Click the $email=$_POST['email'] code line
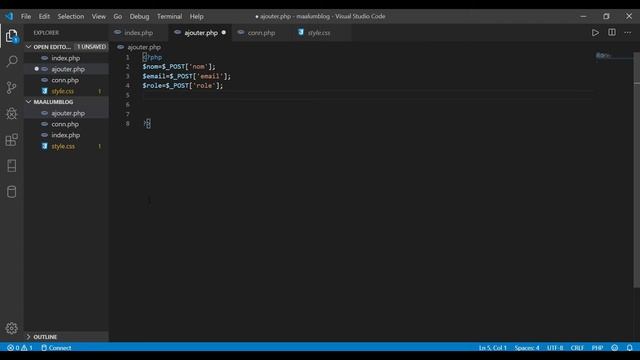640x360 pixels. pyautogui.click(x=187, y=76)
